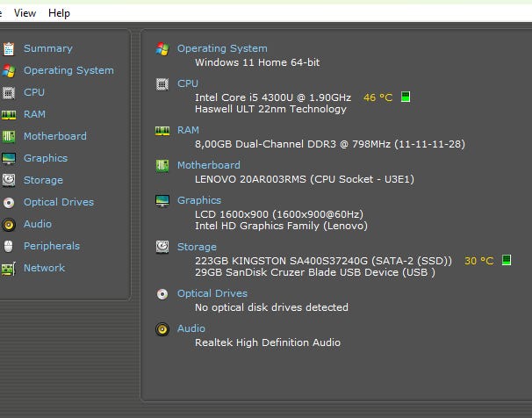Click the Optical Drives disc icon in sidebar
Viewport: 532px width, 418px height.
pos(9,202)
